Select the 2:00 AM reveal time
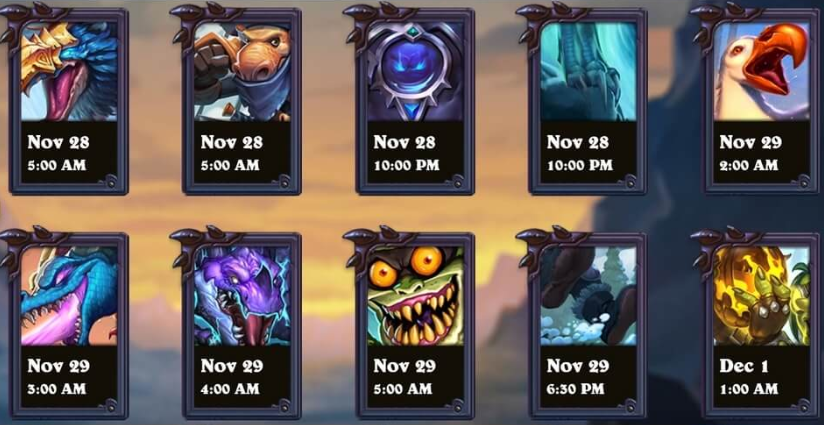824x425 pixels. (x=749, y=165)
